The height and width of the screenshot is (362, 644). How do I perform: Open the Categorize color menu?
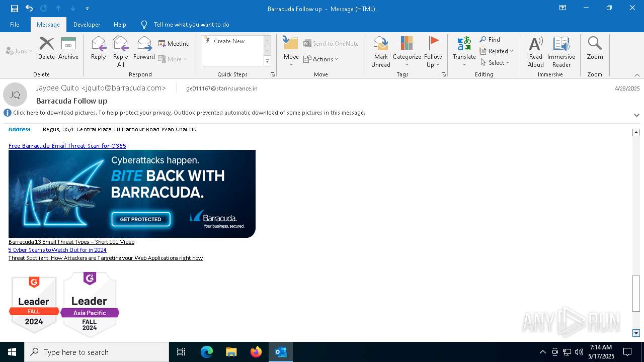point(407,52)
